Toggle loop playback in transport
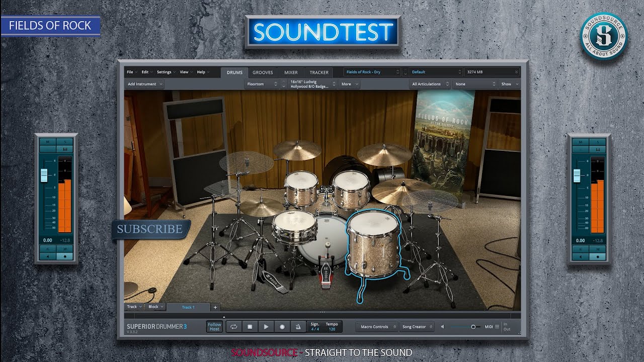This screenshot has width=644, height=362. tap(233, 327)
